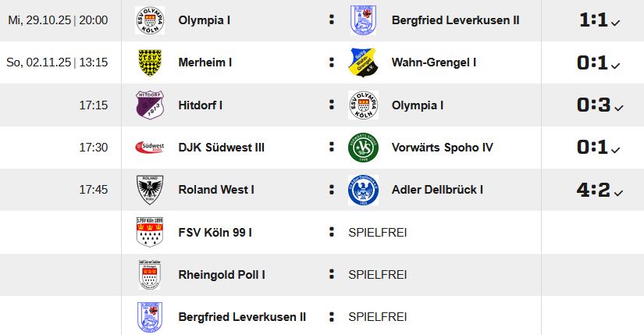Screen dimensions: 644x335
Task: Click the Rheingold Poll I crest
Action: coord(149,274)
